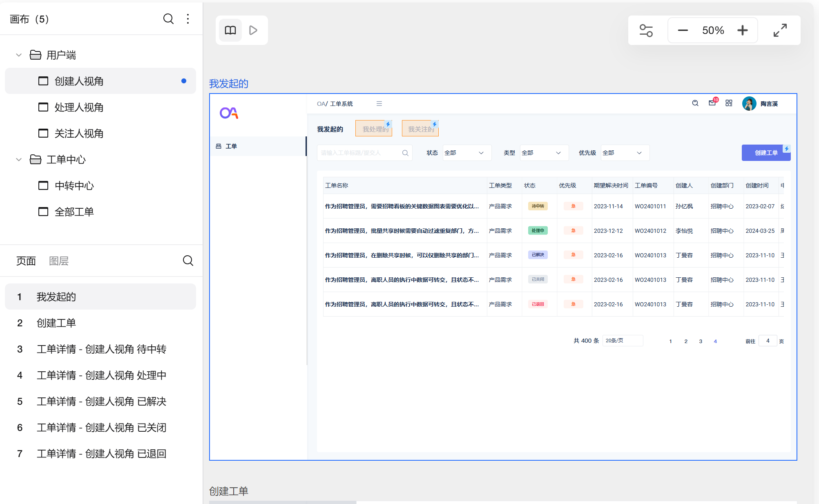Open the canvas panel more options menu
Viewport: 819px width, 504px height.
click(188, 19)
